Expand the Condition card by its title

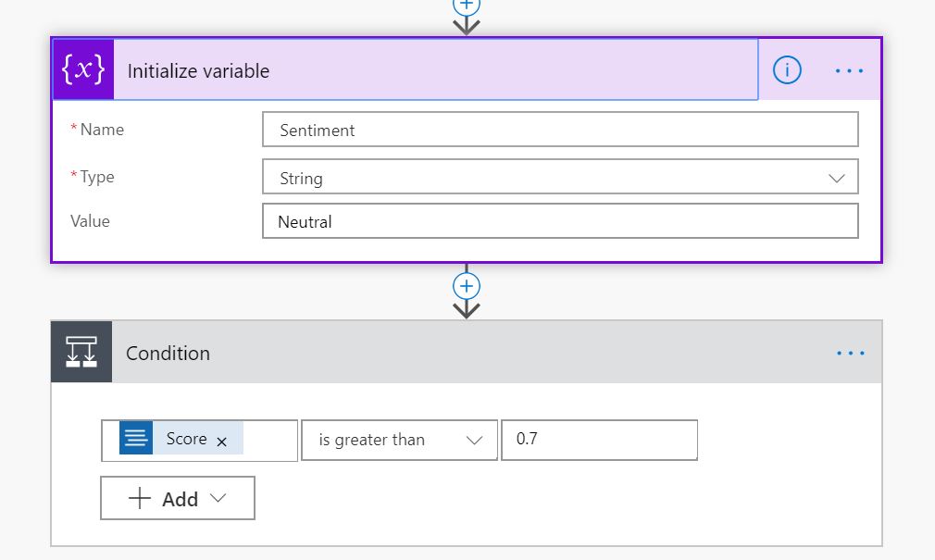pos(168,354)
